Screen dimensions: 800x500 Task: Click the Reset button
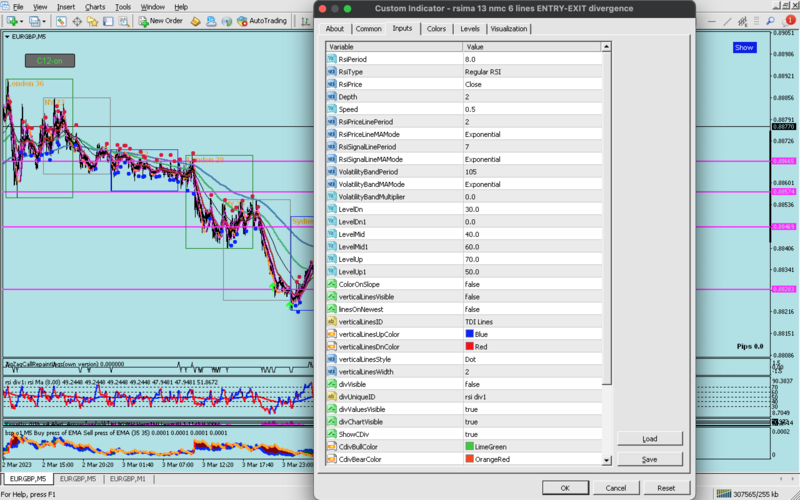(665, 488)
